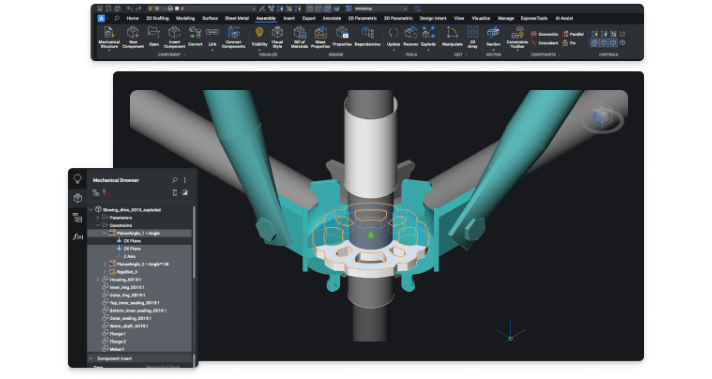Open the Constraints Toolbar

517,37
